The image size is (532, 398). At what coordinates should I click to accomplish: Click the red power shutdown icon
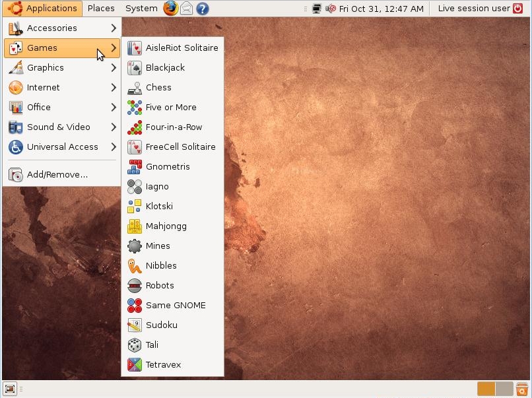click(x=517, y=8)
